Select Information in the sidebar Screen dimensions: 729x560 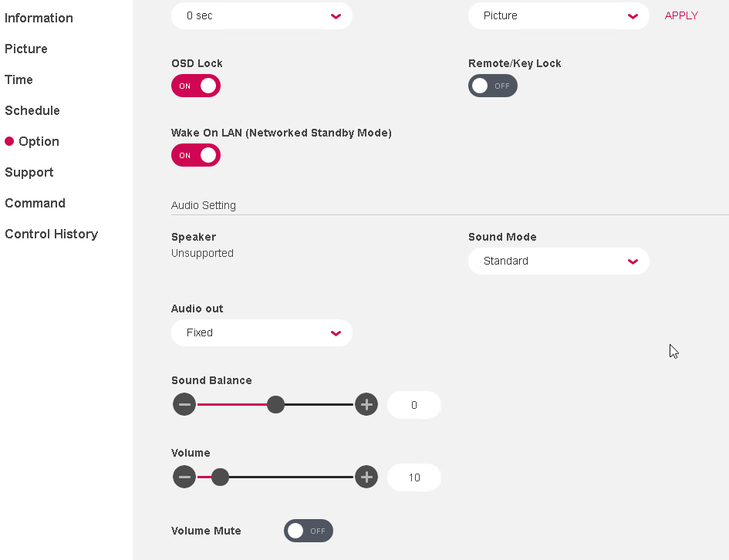tap(39, 18)
